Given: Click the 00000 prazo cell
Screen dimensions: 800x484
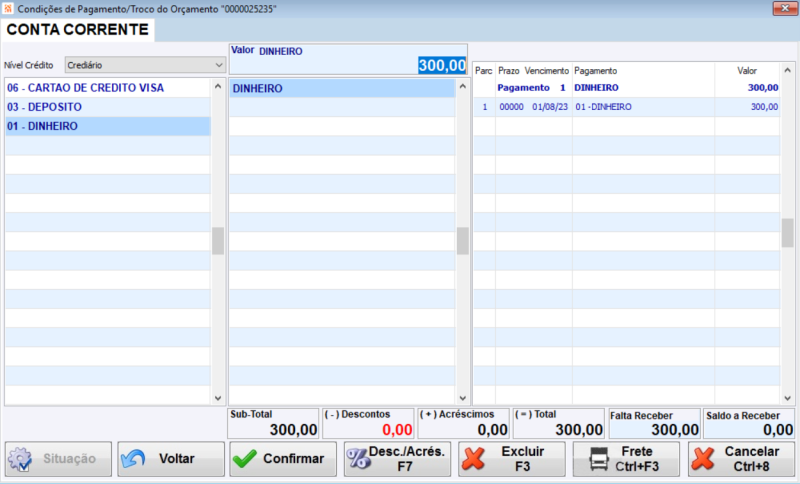Looking at the screenshot, I should [511, 107].
